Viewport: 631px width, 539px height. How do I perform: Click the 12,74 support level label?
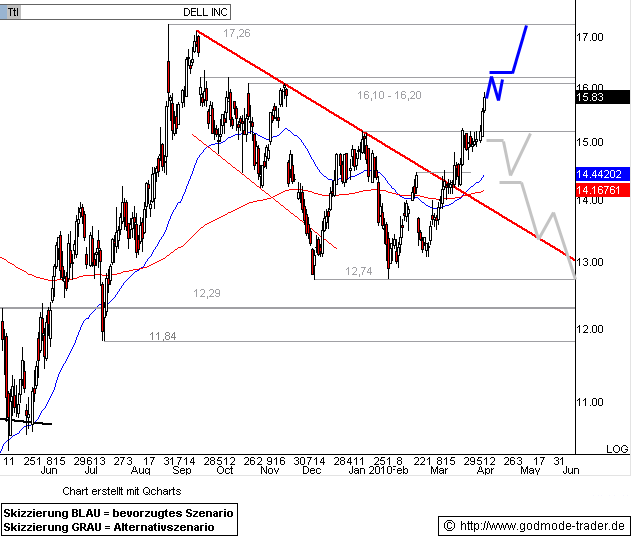[359, 271]
